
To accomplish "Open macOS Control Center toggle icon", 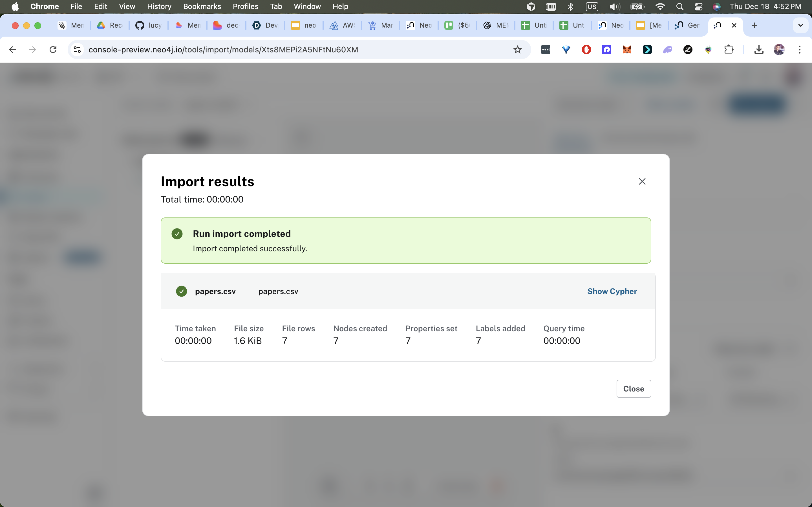I will [698, 6].
